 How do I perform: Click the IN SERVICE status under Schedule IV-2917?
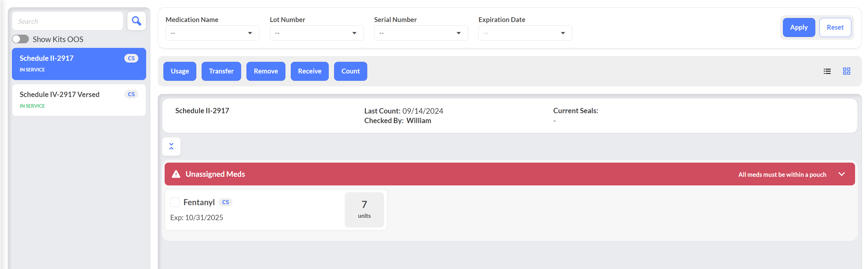(32, 106)
